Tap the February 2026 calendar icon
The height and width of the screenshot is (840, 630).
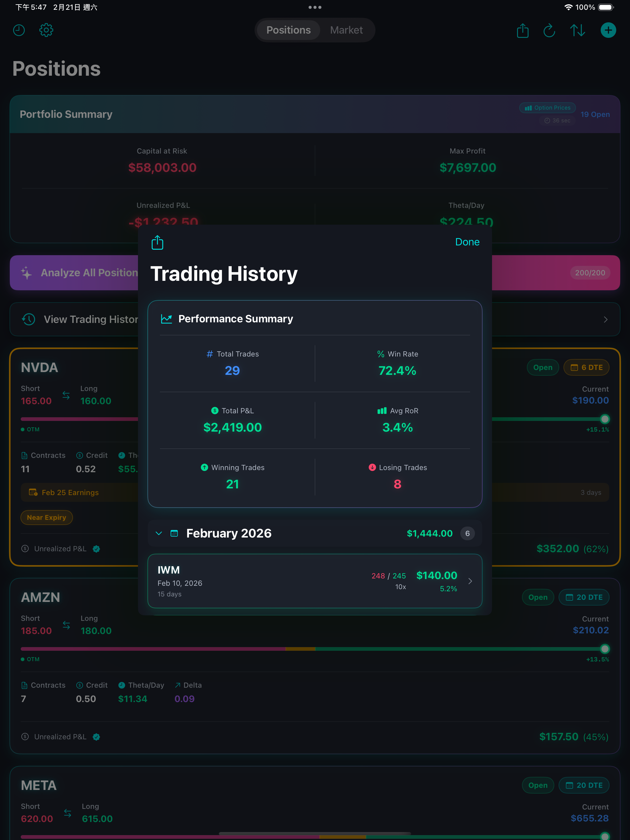(x=174, y=533)
